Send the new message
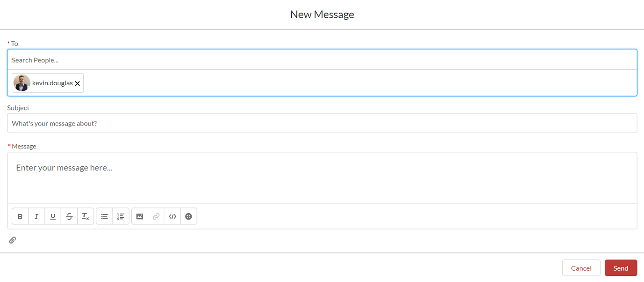This screenshot has width=644, height=282. click(x=621, y=267)
